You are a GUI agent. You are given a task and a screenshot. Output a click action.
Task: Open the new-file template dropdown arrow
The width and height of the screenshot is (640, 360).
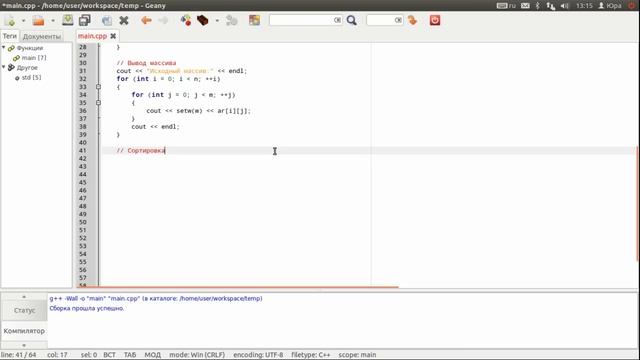point(23,20)
